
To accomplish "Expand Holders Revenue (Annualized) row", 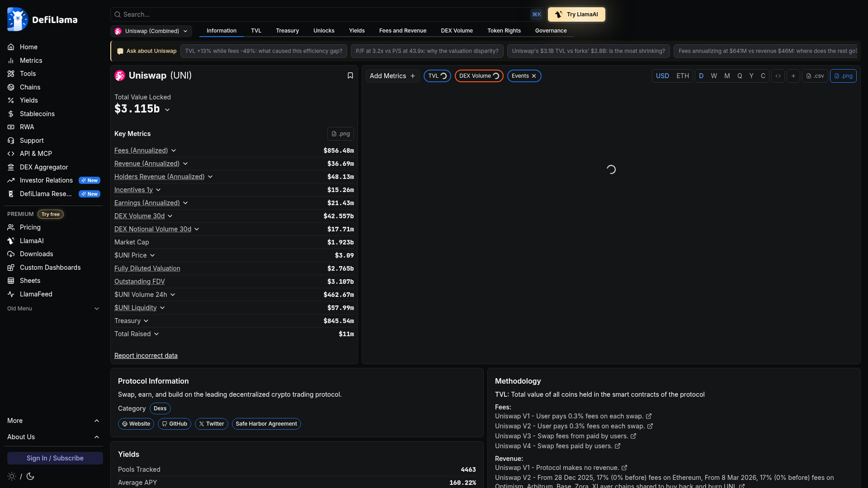I will click(x=210, y=177).
